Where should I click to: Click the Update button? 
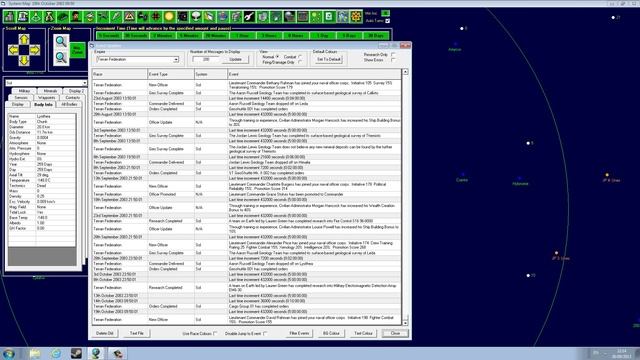coord(236,60)
